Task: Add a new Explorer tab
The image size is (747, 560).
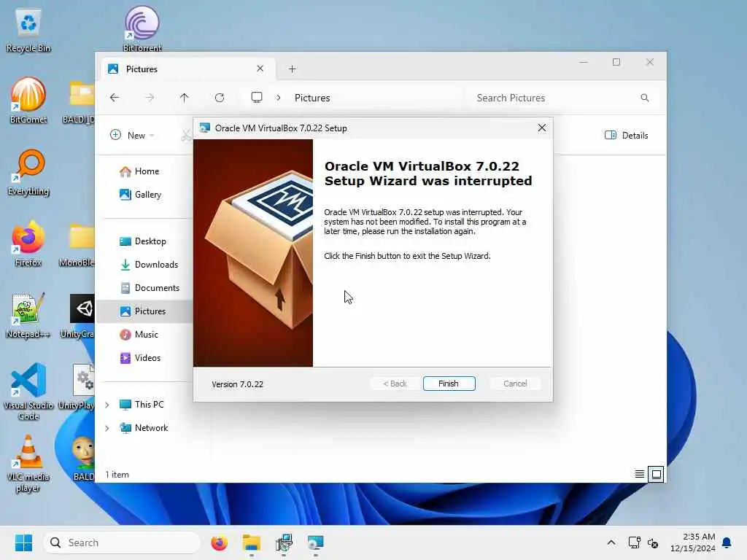Action: click(293, 69)
